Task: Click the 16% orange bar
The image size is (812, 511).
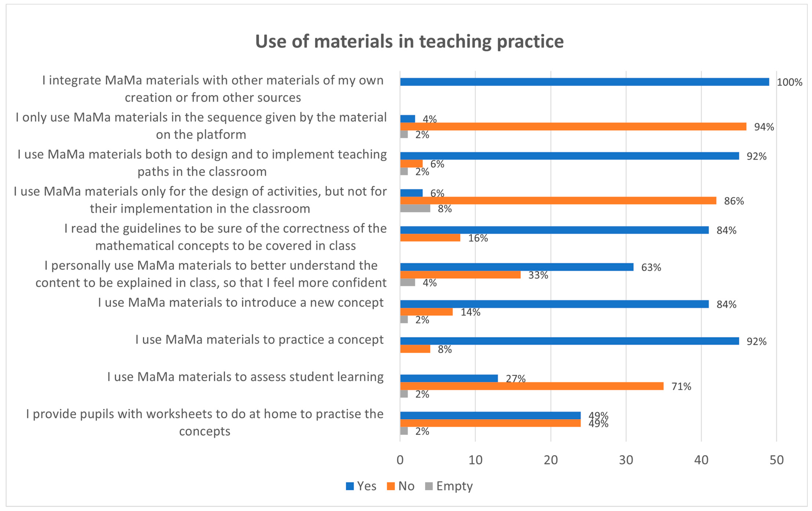Action: pos(430,238)
